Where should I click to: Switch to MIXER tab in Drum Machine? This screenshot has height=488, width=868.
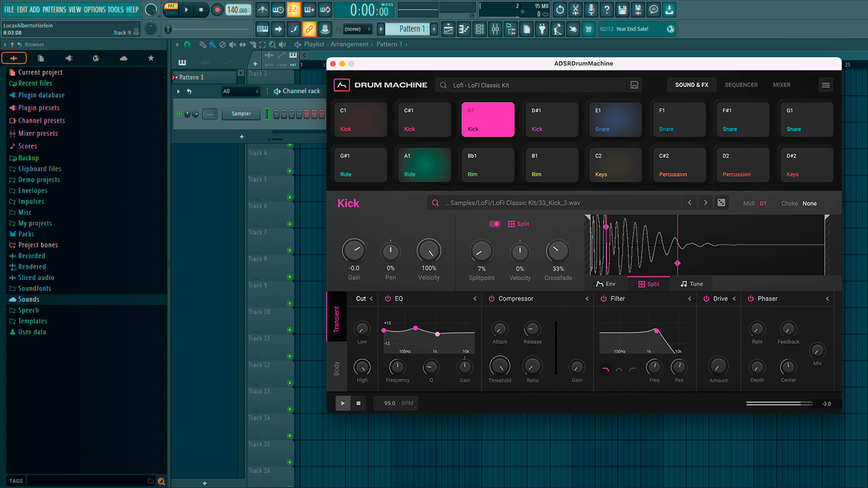click(x=782, y=85)
